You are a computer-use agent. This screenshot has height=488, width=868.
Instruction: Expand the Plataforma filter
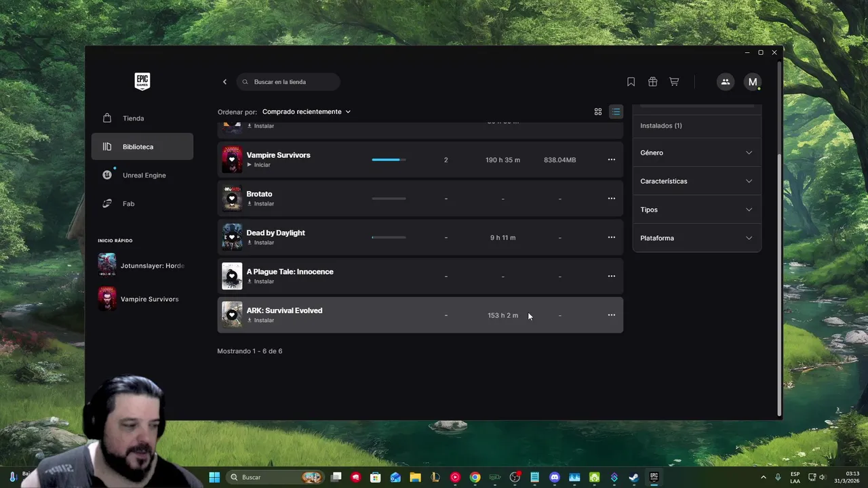click(696, 238)
